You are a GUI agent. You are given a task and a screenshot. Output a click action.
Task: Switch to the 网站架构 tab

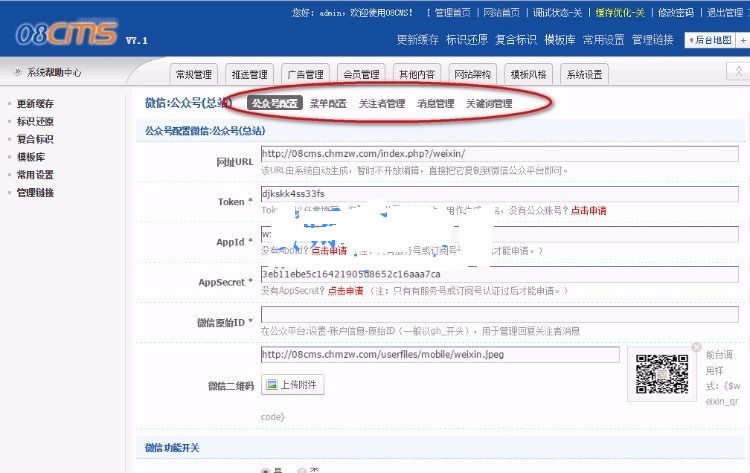(x=473, y=75)
